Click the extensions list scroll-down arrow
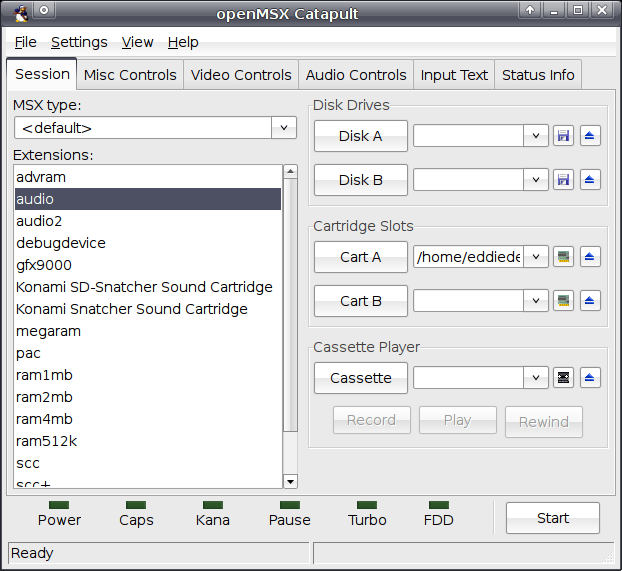The width and height of the screenshot is (622, 571). tap(290, 482)
